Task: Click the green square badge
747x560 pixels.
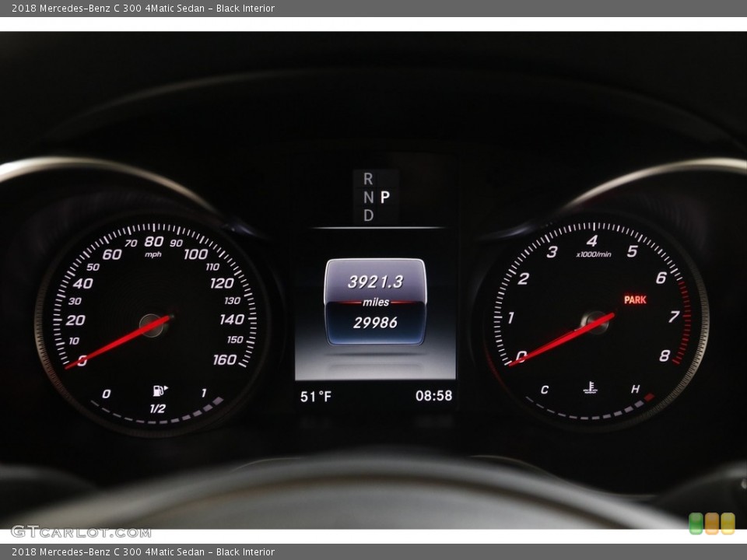Action: [x=696, y=523]
